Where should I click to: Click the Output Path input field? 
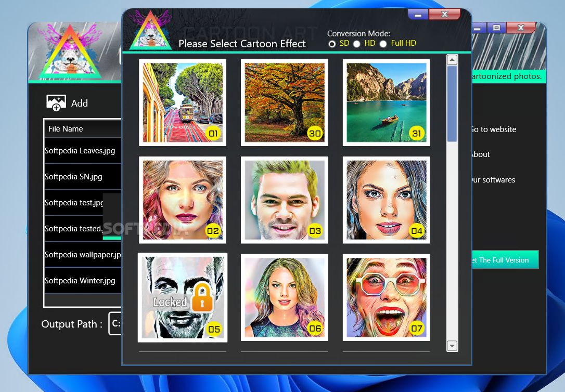(x=115, y=323)
